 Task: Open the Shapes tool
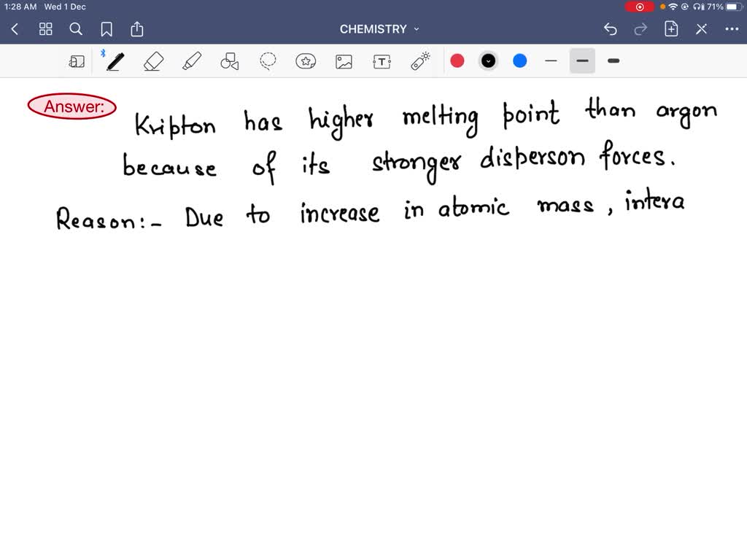[229, 61]
